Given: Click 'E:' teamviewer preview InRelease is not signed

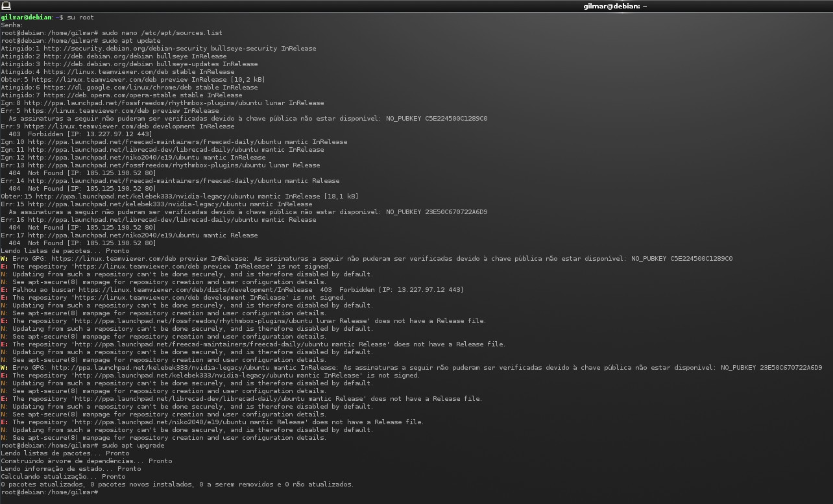Looking at the screenshot, I should [165, 266].
